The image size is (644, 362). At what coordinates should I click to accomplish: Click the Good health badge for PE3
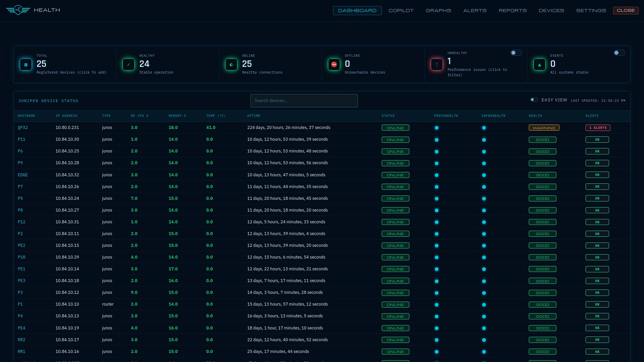click(x=542, y=281)
